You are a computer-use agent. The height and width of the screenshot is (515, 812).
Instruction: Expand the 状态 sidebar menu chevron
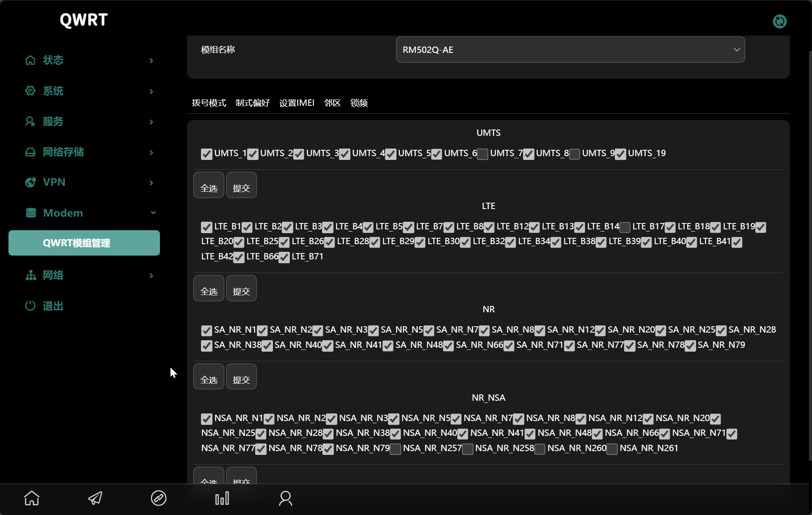[151, 61]
